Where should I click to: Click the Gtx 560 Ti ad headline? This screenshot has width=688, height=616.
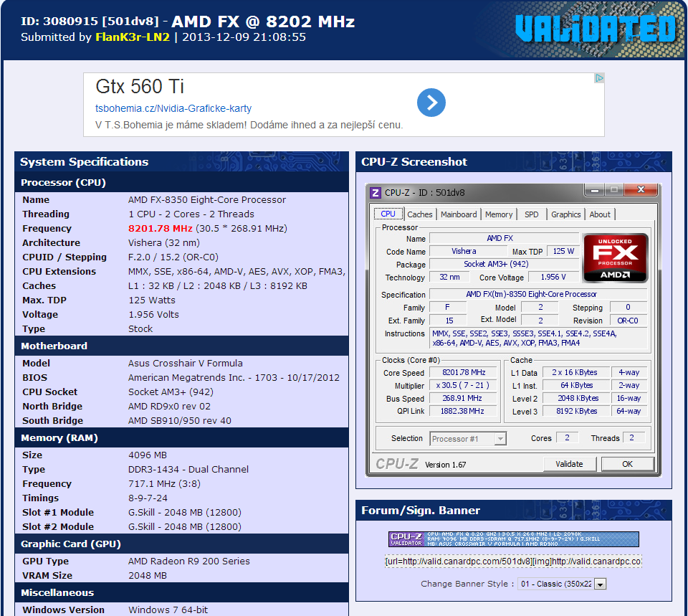pyautogui.click(x=140, y=86)
